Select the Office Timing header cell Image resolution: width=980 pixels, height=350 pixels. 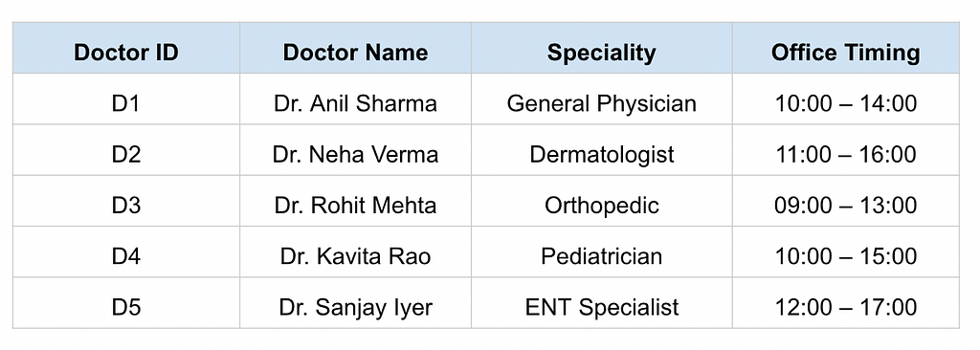pyautogui.click(x=846, y=48)
